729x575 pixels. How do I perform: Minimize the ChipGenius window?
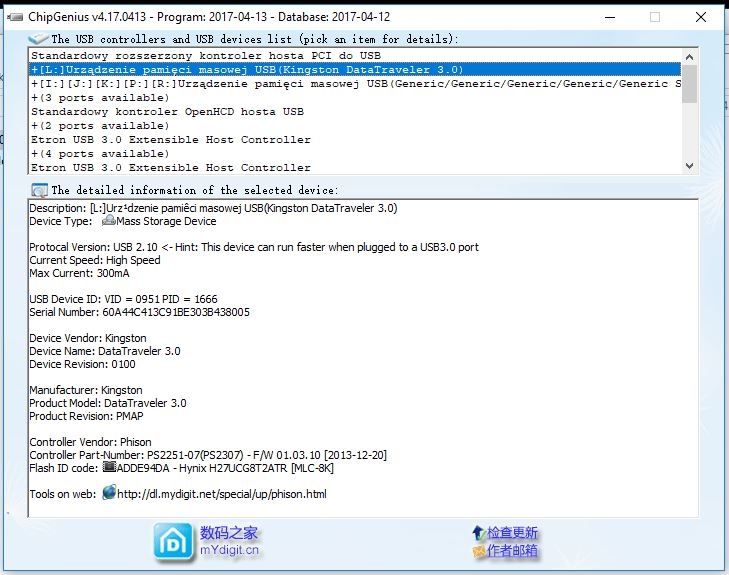click(610, 18)
